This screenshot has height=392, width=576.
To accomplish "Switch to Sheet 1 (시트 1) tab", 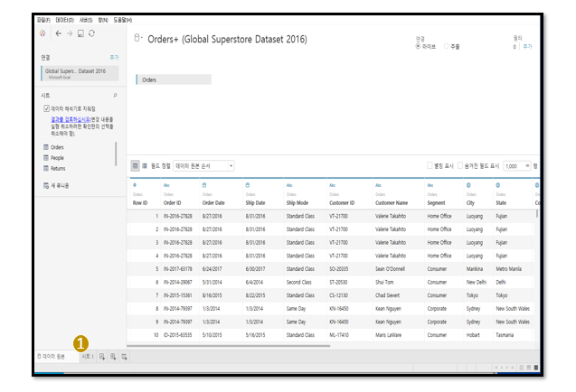I will coord(88,357).
